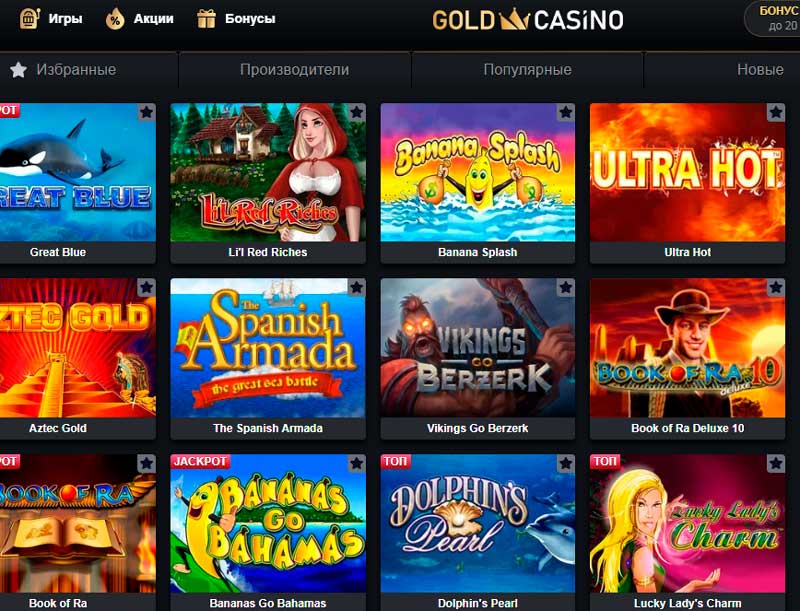800x611 pixels.
Task: Toggle favorite star on Ultra Hot
Action: tap(776, 112)
